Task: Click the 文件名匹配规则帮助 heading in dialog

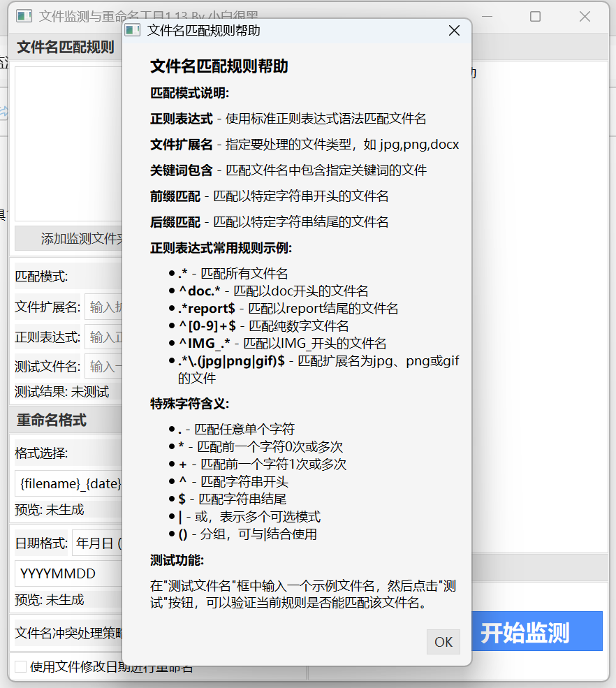Action: (219, 66)
